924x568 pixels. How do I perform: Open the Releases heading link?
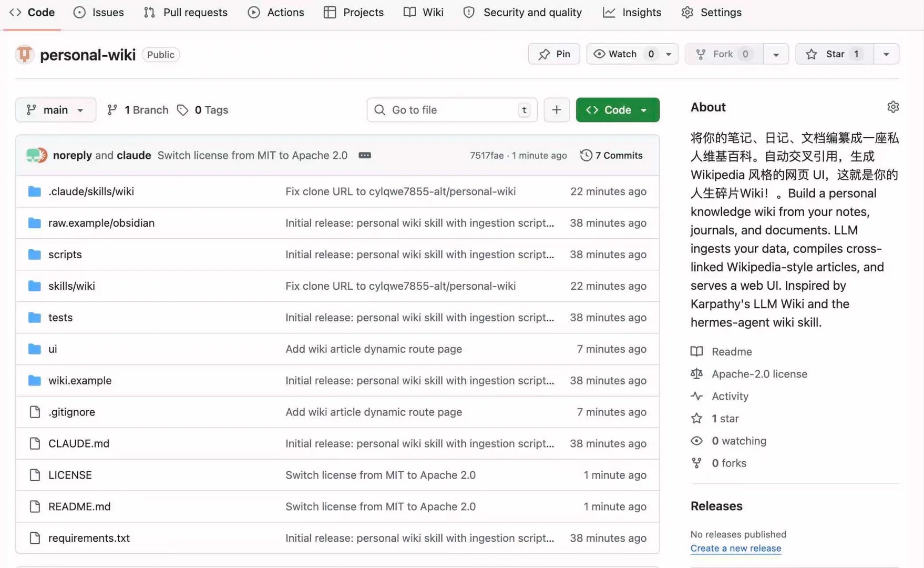pos(716,506)
